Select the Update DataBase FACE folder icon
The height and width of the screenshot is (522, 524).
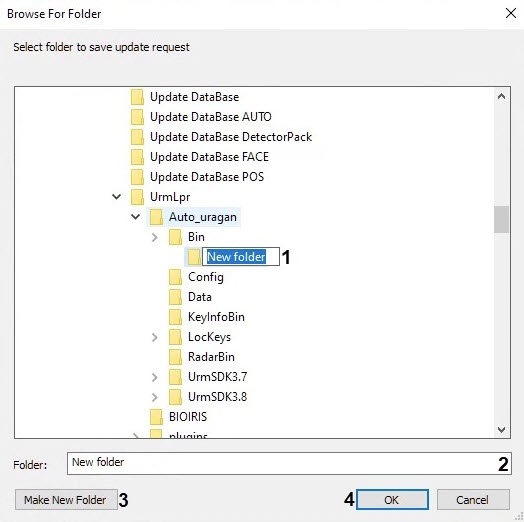[x=137, y=157]
